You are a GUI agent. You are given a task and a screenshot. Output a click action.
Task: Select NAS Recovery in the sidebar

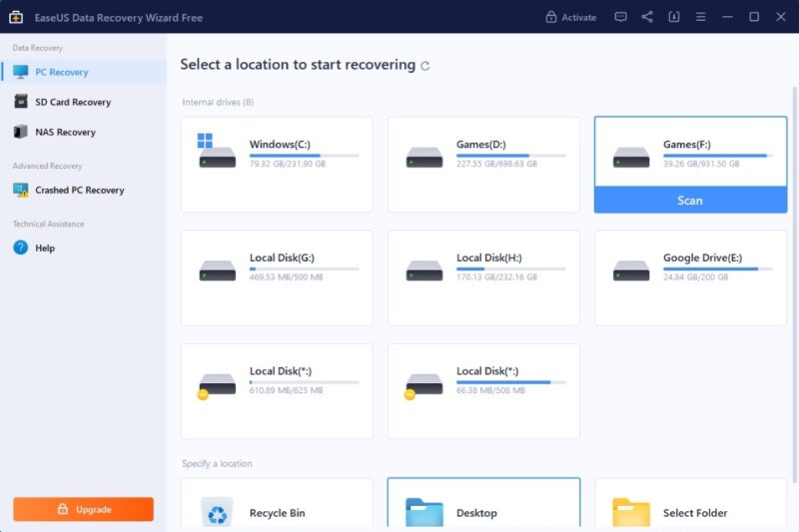[65, 132]
